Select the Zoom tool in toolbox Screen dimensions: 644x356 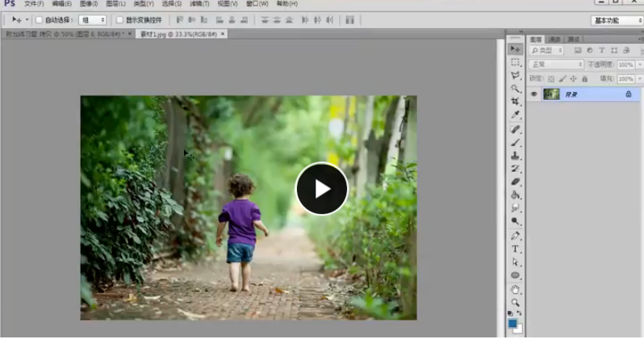515,303
